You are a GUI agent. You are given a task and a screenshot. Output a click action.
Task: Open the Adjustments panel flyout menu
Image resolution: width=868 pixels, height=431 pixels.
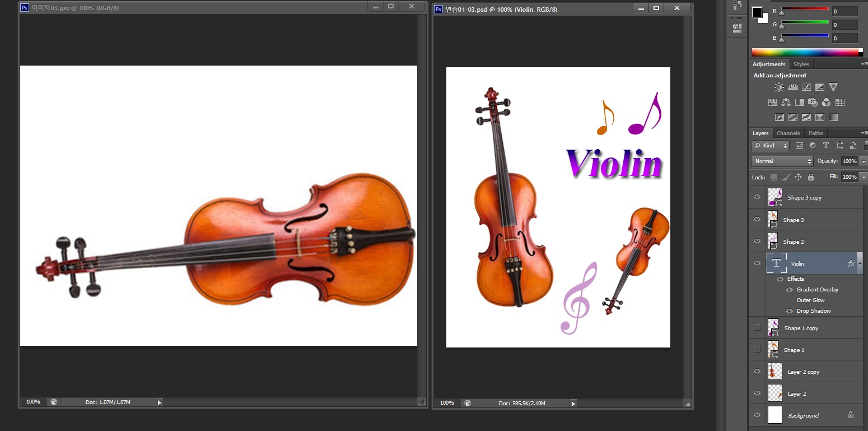click(864, 64)
